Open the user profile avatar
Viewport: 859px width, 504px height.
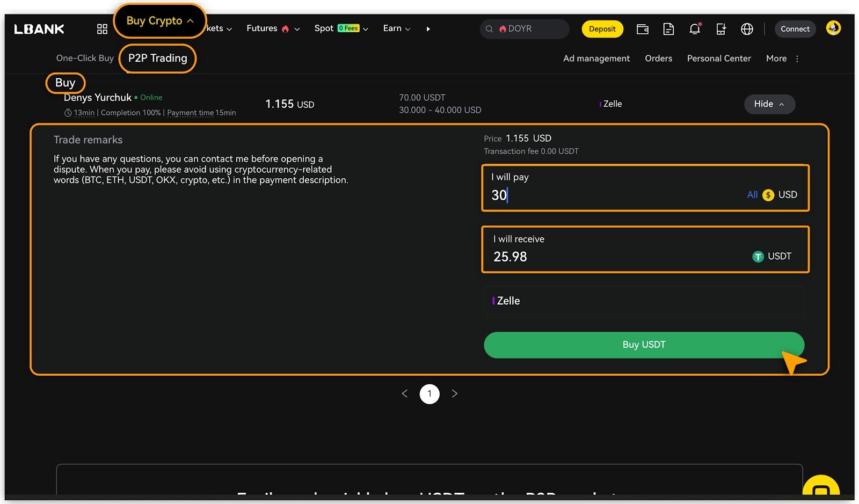833,28
